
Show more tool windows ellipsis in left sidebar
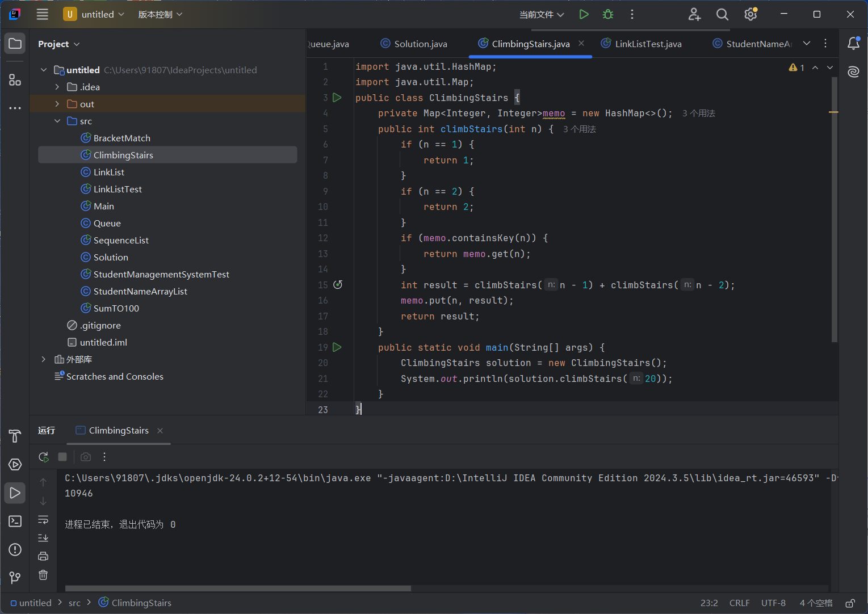point(15,108)
